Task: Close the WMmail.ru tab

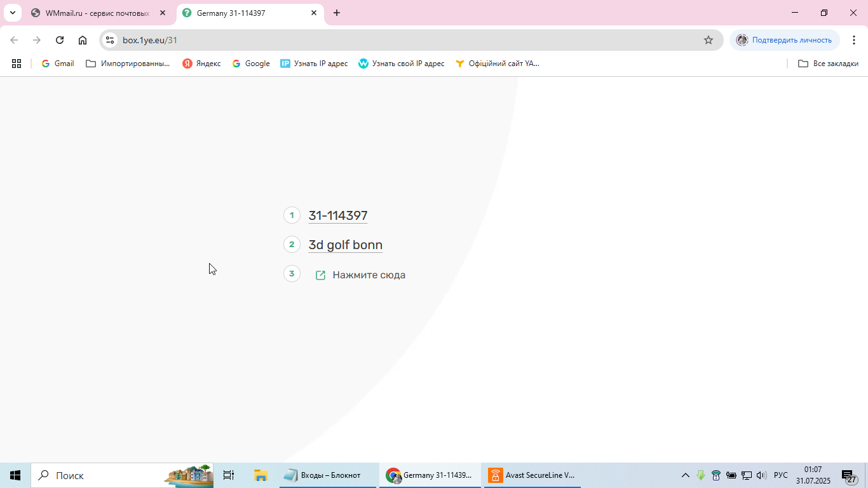Action: (x=163, y=13)
